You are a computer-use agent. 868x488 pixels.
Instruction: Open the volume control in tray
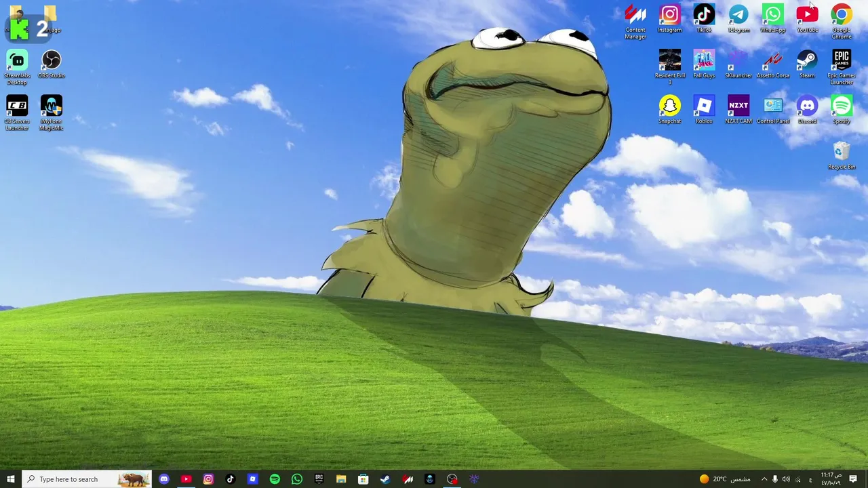pyautogui.click(x=786, y=479)
